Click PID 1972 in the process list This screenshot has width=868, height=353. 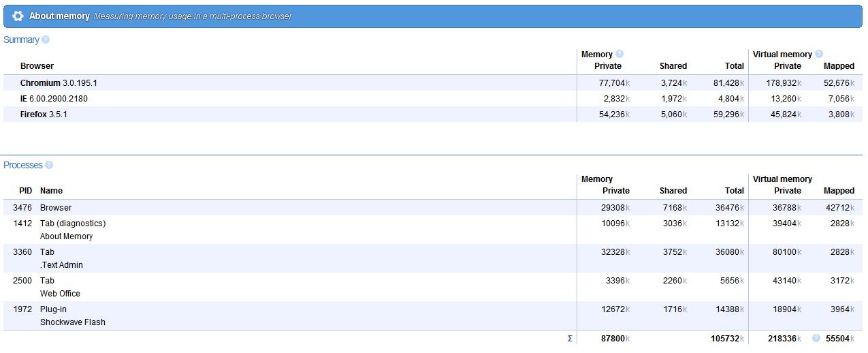point(22,309)
